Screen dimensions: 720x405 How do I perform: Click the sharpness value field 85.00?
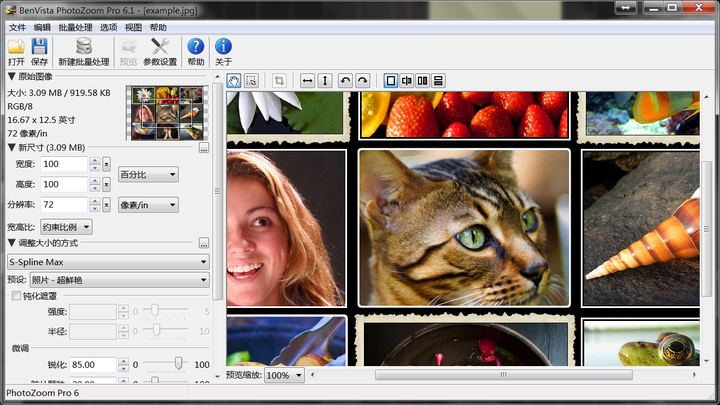pyautogui.click(x=93, y=365)
